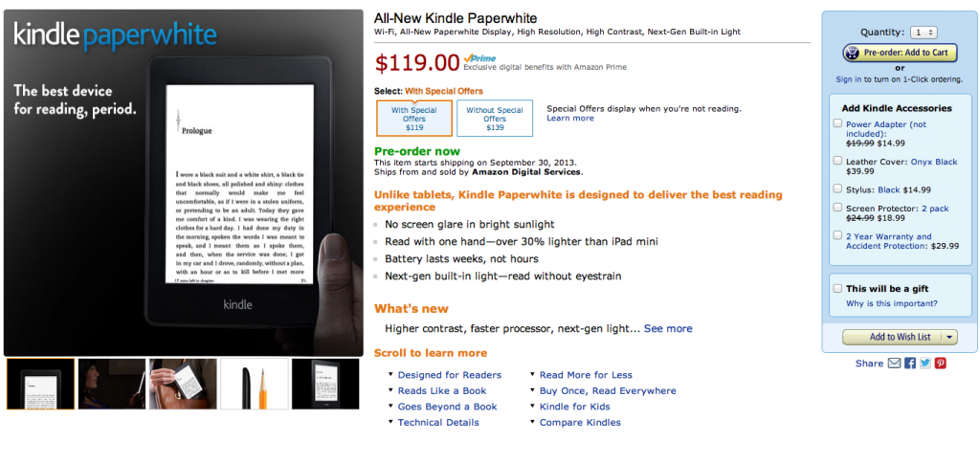Select Without Special Offers $139 option
The image size is (980, 463).
[495, 119]
